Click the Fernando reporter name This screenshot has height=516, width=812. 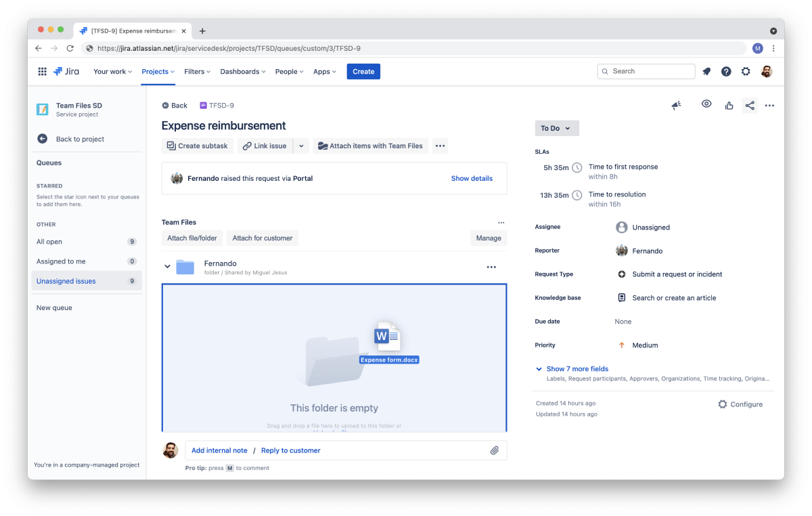648,251
